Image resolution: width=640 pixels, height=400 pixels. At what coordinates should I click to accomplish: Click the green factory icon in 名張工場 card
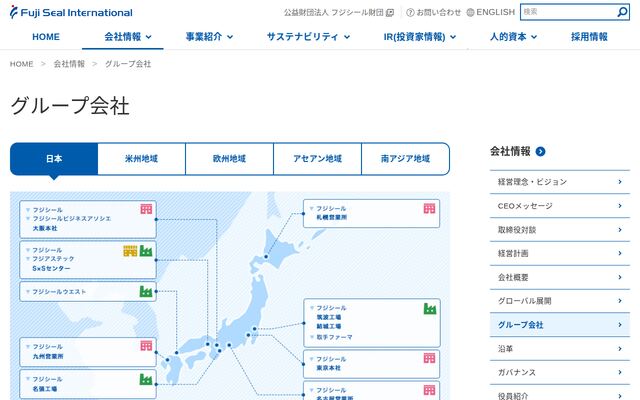(x=146, y=379)
